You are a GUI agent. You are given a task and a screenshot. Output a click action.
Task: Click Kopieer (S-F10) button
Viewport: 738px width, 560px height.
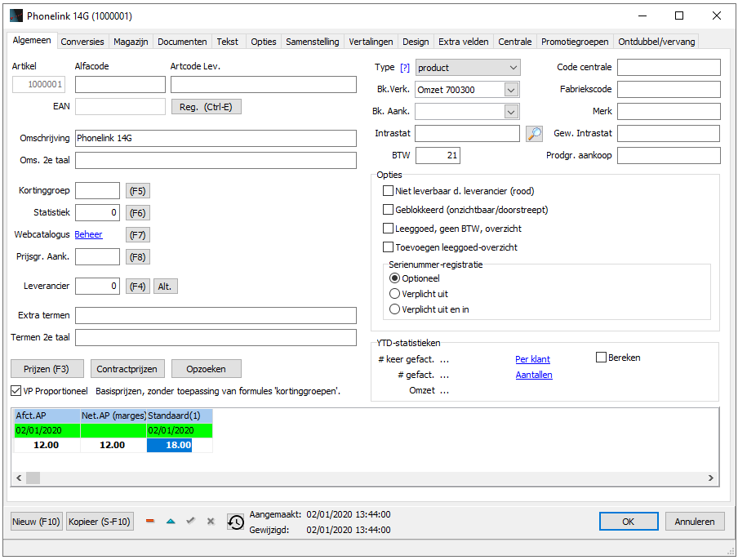(x=100, y=522)
